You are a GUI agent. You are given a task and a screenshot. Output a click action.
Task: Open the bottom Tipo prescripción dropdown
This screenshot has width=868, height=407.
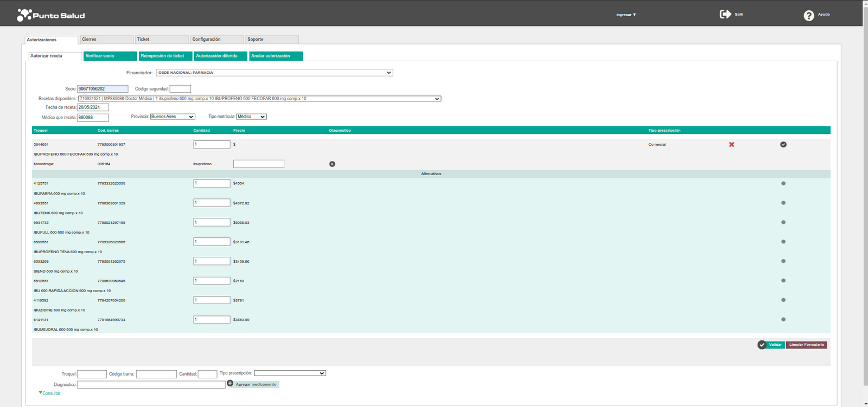[290, 373]
